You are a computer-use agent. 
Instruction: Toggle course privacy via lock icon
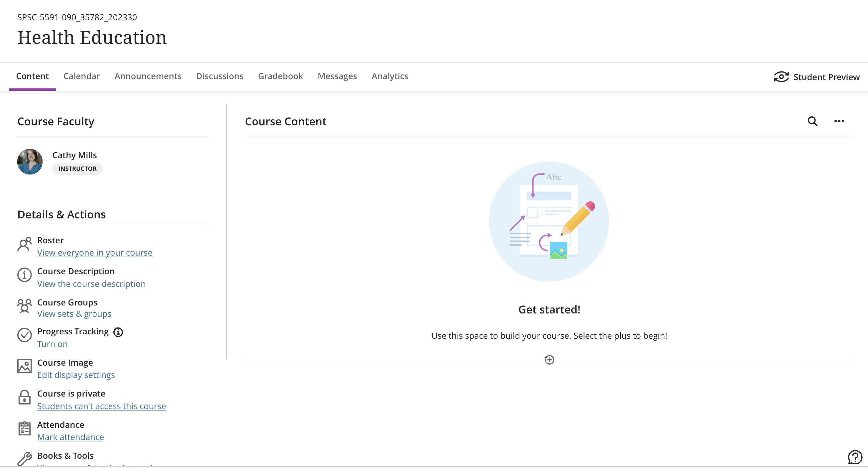24,397
